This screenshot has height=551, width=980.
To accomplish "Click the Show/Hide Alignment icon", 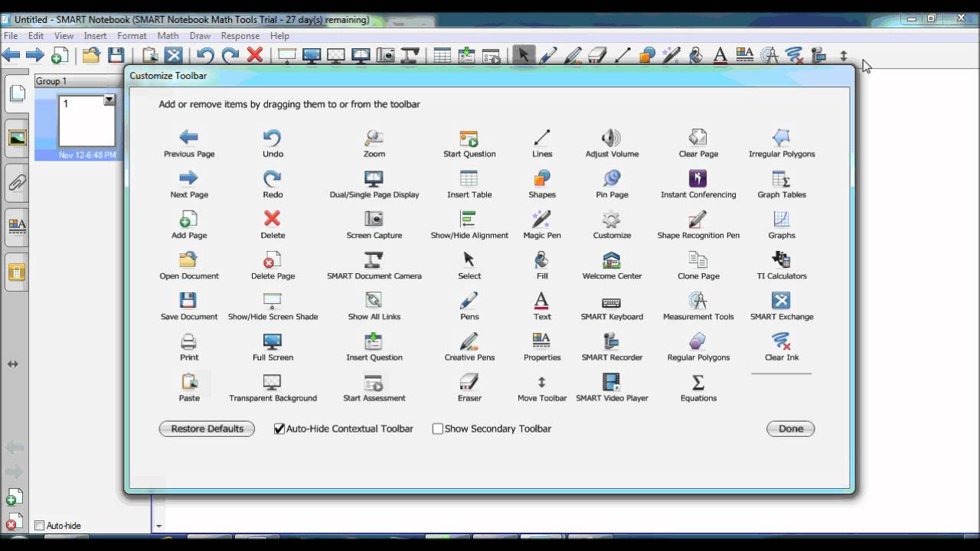I will (x=469, y=219).
